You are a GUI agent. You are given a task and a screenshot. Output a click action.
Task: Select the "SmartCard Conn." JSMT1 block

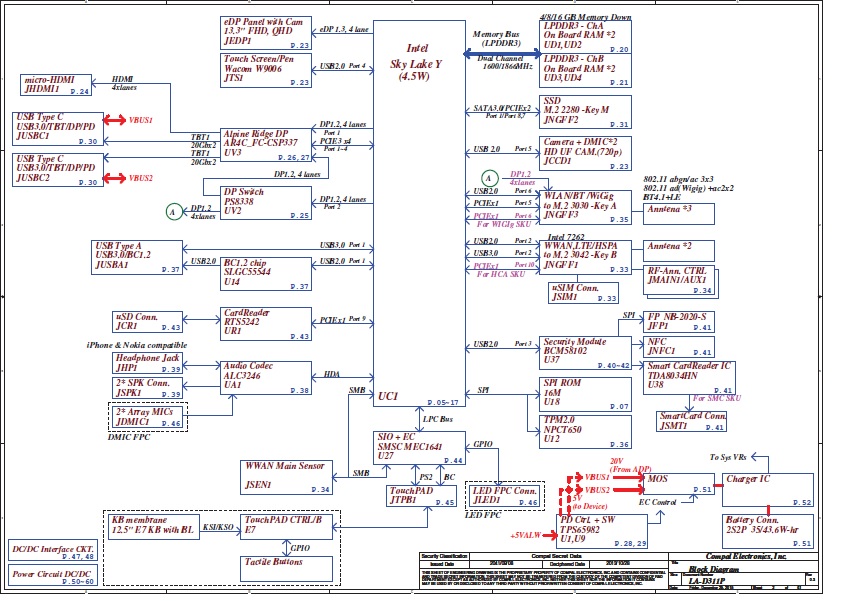point(691,422)
